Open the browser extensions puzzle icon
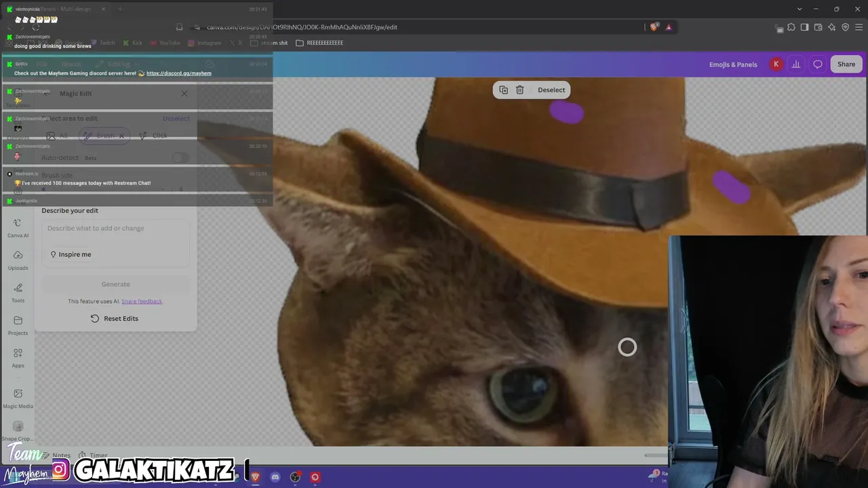The width and height of the screenshot is (868, 488). tap(791, 27)
